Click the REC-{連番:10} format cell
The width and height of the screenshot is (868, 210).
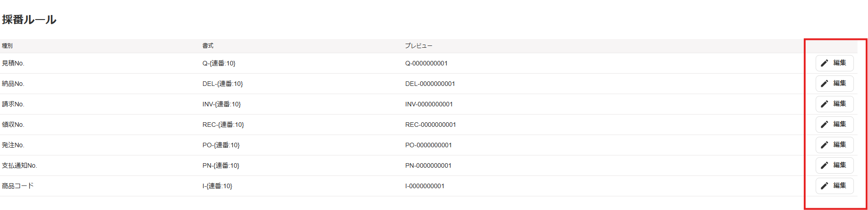223,125
